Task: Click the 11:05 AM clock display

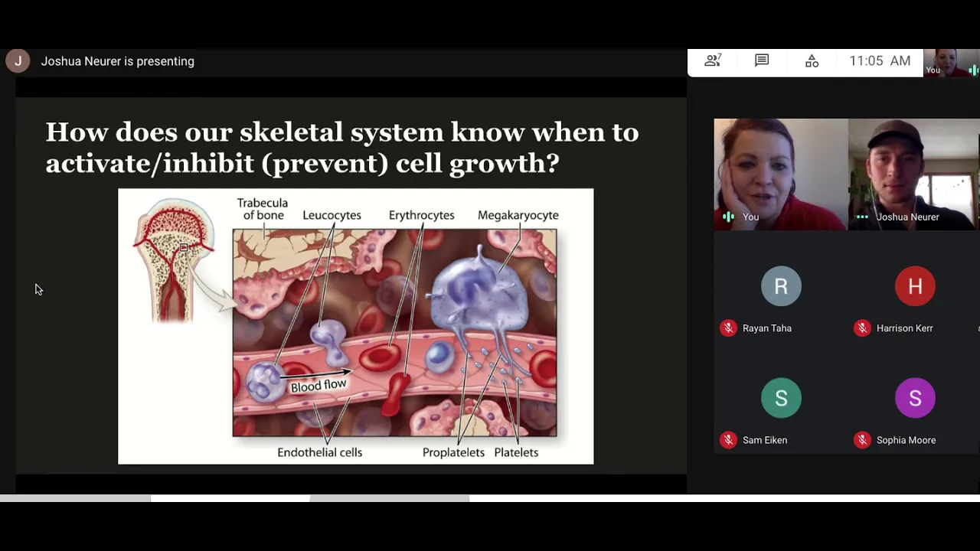Action: [x=880, y=60]
